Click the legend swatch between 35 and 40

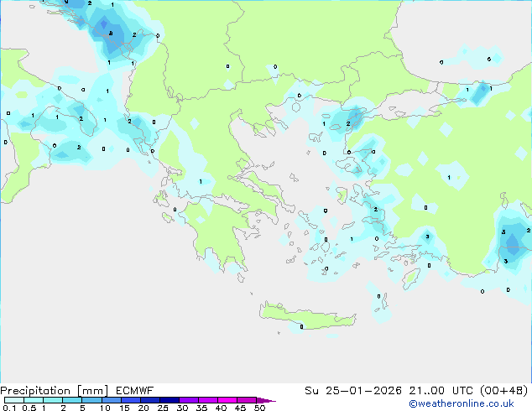click(208, 400)
